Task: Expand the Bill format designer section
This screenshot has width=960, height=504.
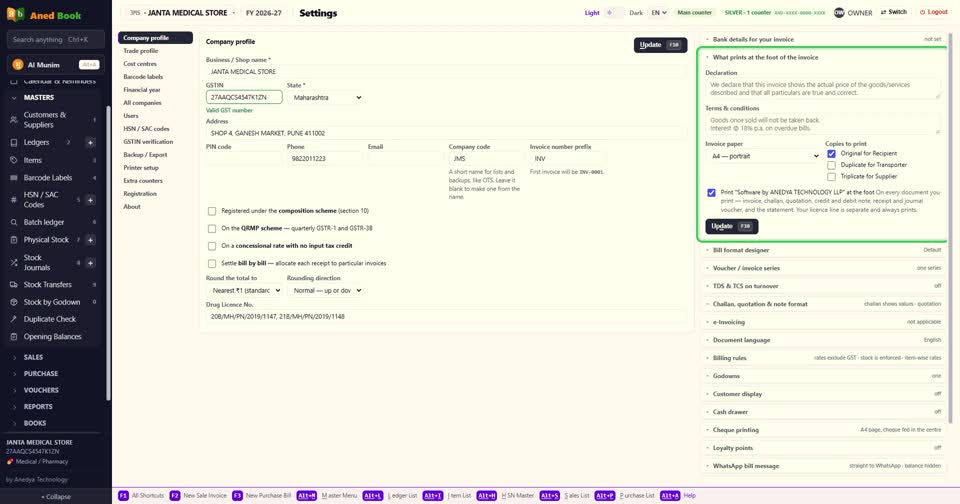Action: pos(823,250)
